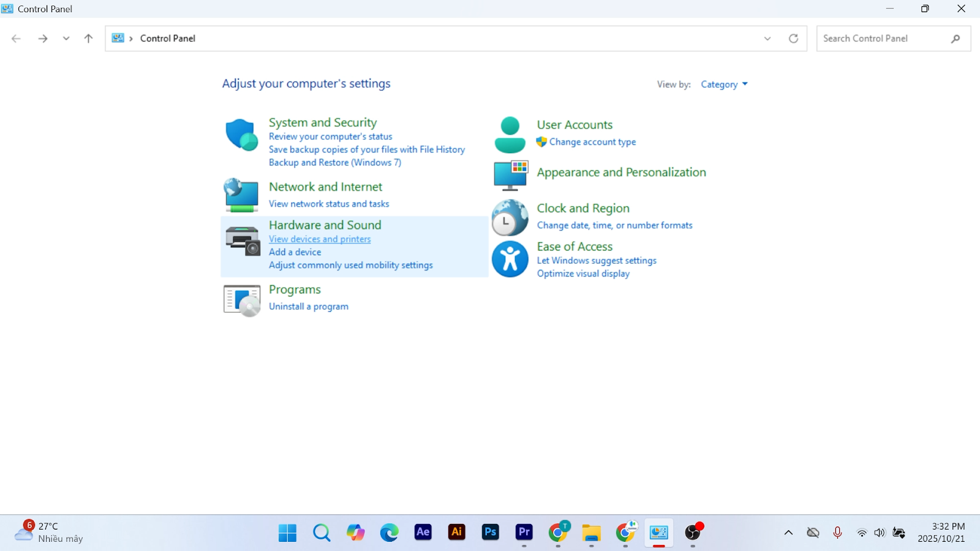Open the Ease of Access category
This screenshot has width=980, height=551.
pyautogui.click(x=575, y=247)
